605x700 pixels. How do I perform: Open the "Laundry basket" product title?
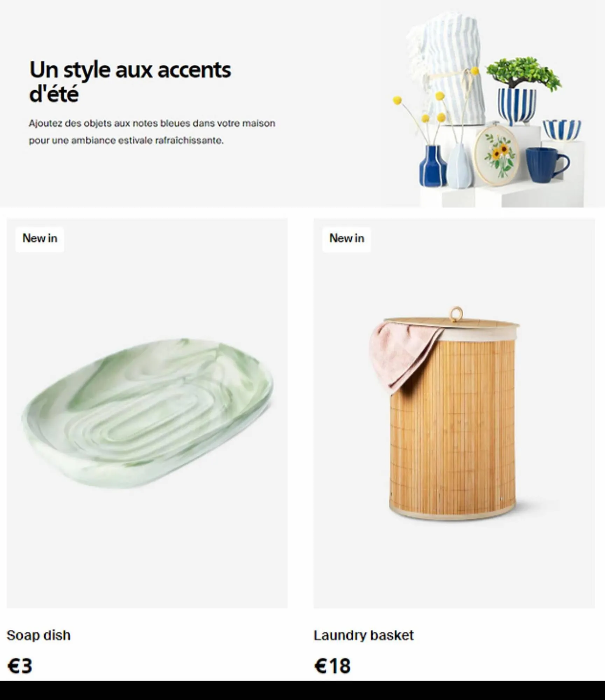click(364, 635)
